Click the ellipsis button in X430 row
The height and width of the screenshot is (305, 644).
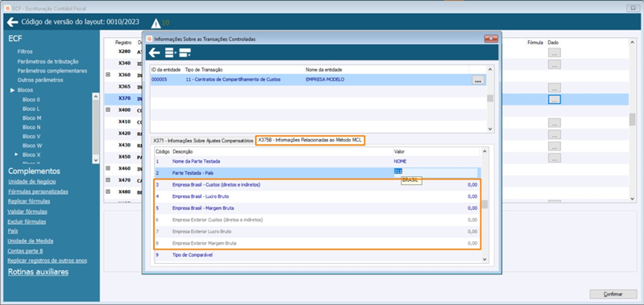(555, 146)
